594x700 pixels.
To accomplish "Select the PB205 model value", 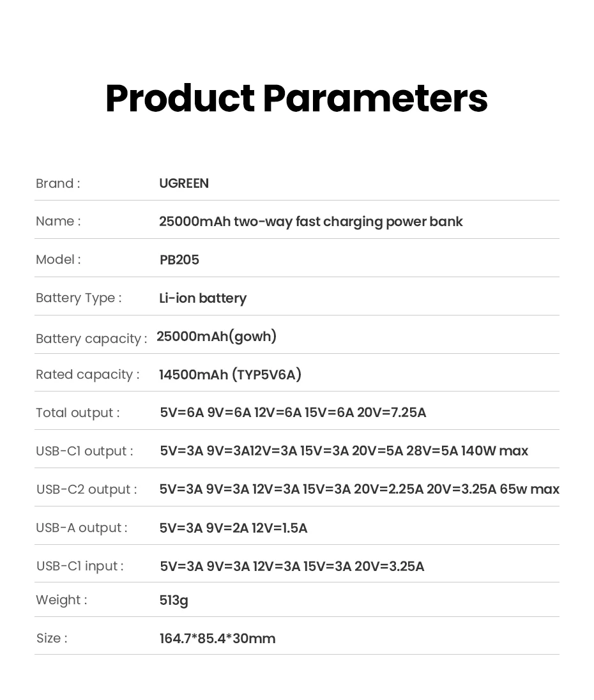I will pyautogui.click(x=179, y=260).
